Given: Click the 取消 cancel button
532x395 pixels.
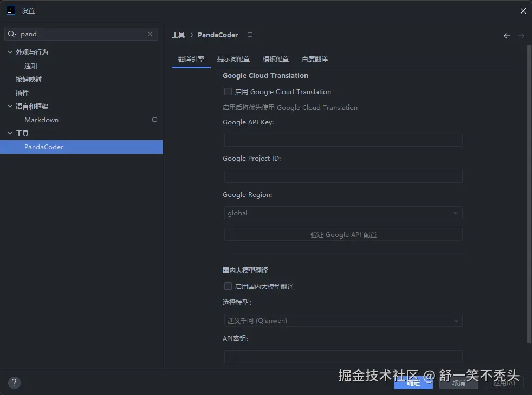Looking at the screenshot, I should coord(459,383).
